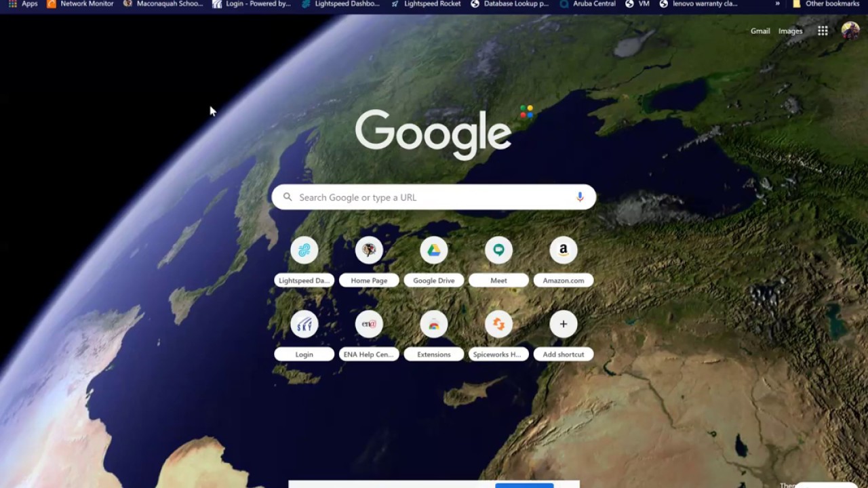Open the Aruba Central bookmark

coord(588,4)
